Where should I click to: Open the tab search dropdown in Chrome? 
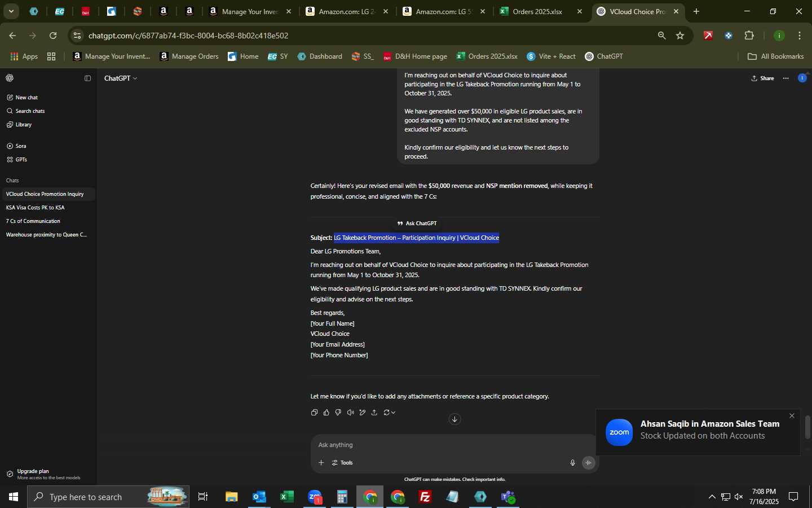11,11
